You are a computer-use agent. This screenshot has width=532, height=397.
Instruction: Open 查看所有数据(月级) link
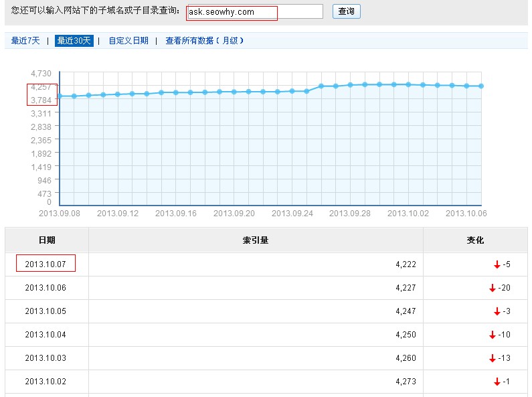tap(204, 41)
